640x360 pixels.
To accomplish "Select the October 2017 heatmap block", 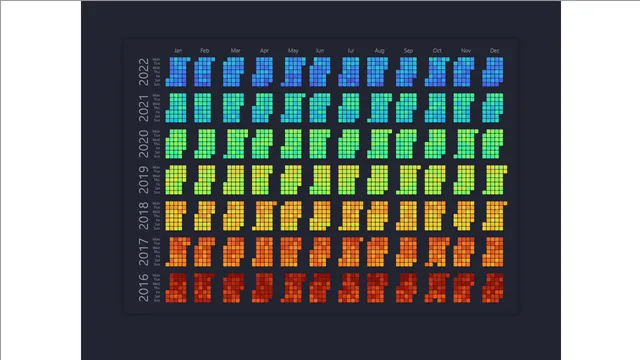I will [x=437, y=252].
